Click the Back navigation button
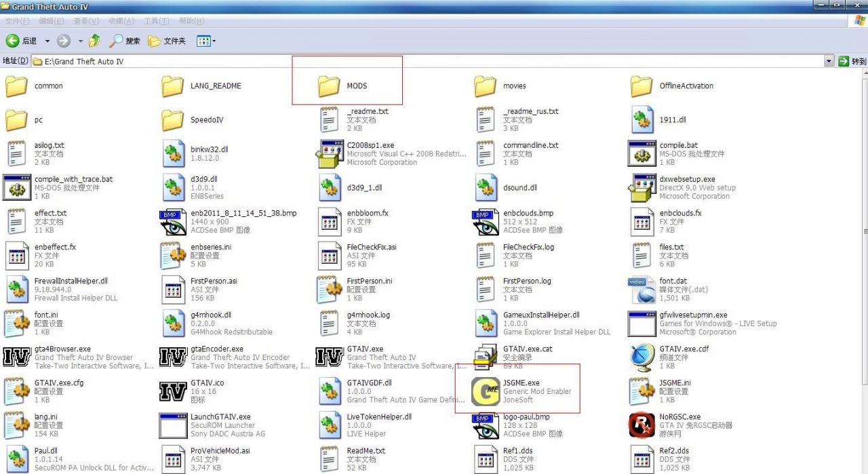The width and height of the screenshot is (868, 474). (x=21, y=41)
